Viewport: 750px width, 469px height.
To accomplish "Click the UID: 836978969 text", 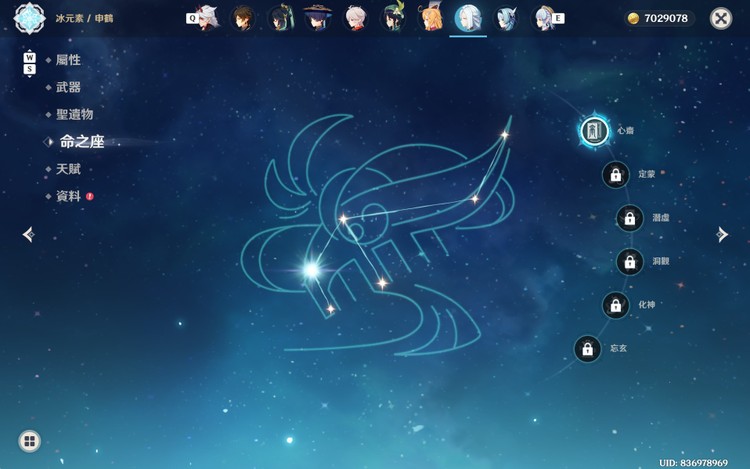I will click(694, 462).
